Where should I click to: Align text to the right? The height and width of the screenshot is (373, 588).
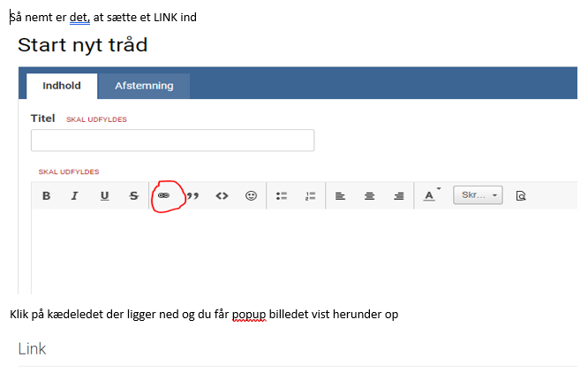[399, 196]
